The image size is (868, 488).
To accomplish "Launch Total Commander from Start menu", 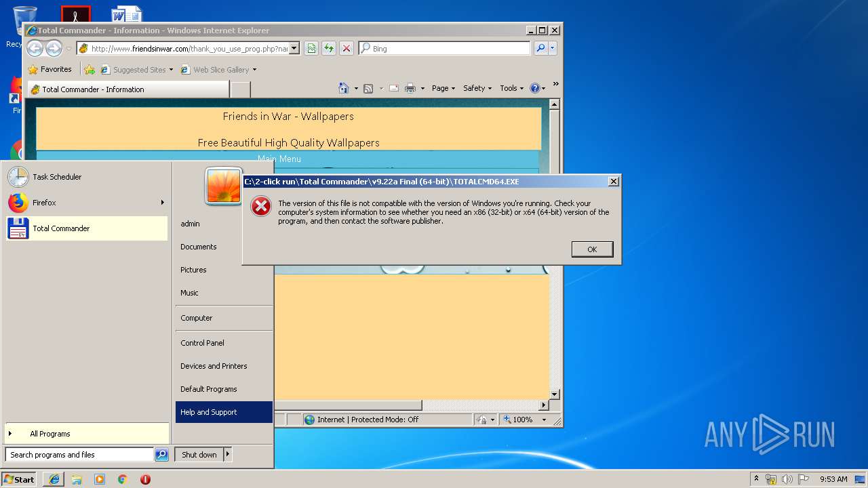I will pyautogui.click(x=87, y=228).
